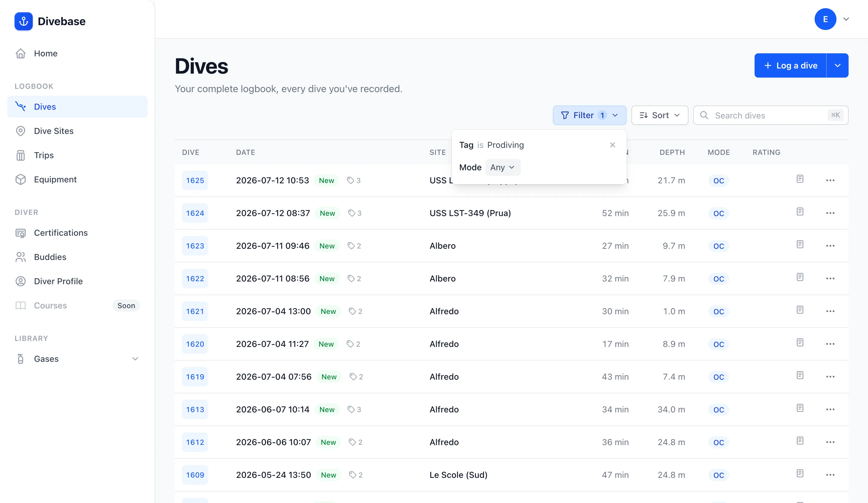Open the notes icon for dive 1620
This screenshot has width=868, height=503.
[x=800, y=342]
